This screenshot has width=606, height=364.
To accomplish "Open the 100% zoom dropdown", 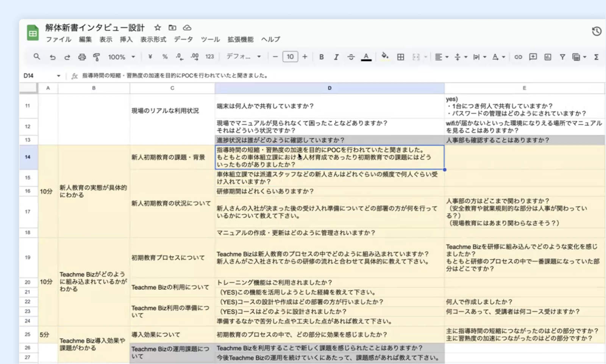I will tap(122, 57).
